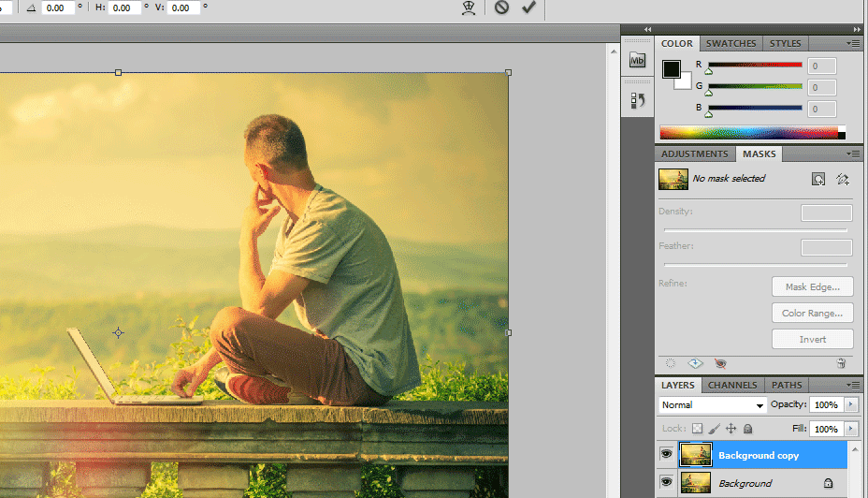
Task: Select the Color tab
Action: [x=676, y=43]
